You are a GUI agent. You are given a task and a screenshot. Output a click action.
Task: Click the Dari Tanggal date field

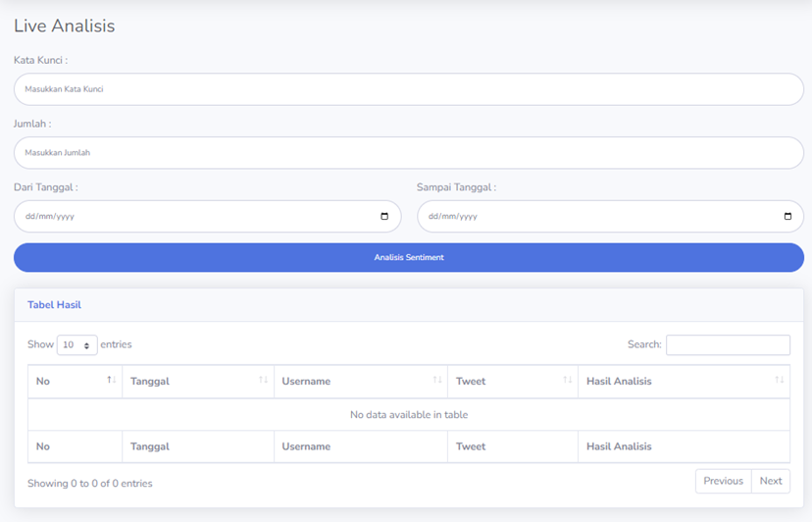coord(196,217)
